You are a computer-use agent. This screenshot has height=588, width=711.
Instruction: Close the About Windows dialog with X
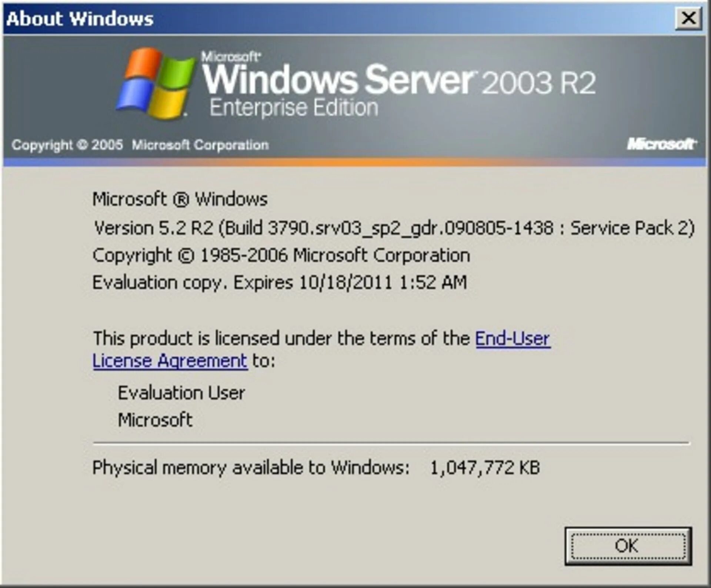point(688,18)
